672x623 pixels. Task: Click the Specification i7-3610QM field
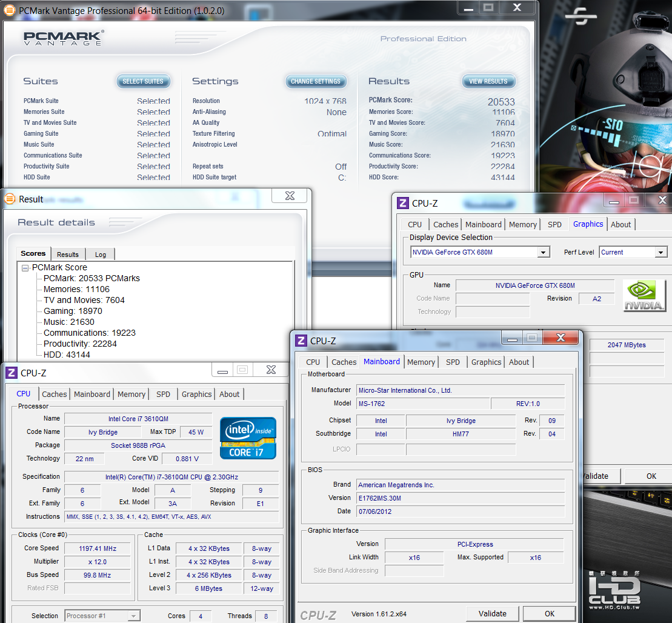pyautogui.click(x=171, y=477)
